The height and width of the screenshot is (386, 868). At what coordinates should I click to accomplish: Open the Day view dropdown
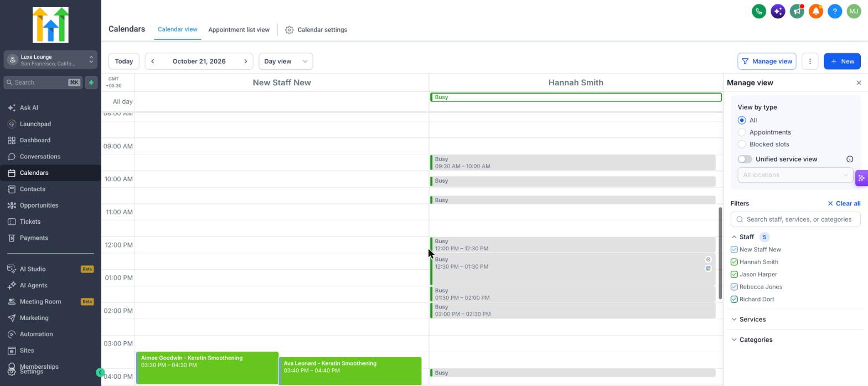286,61
